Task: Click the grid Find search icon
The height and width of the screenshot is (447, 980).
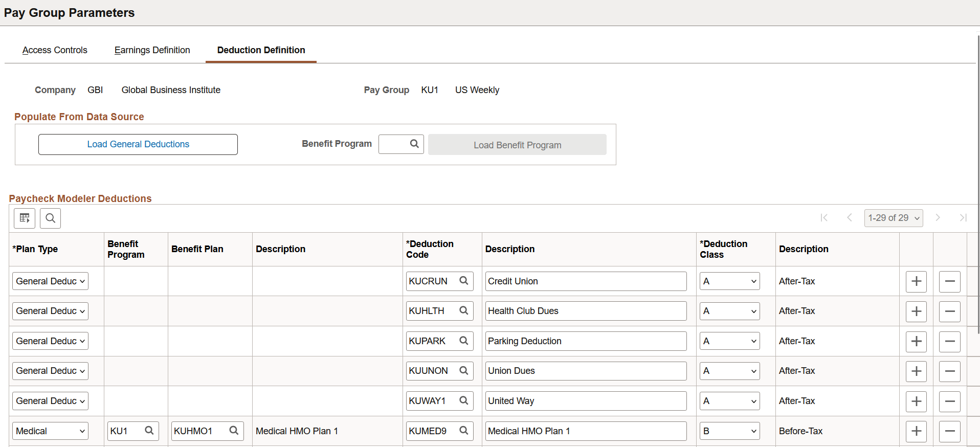Action: (50, 218)
